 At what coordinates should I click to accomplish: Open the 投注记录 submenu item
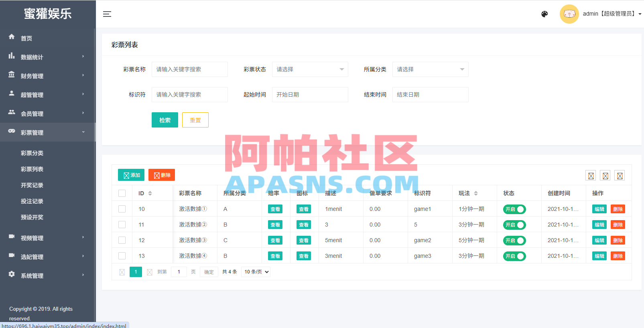(x=32, y=201)
